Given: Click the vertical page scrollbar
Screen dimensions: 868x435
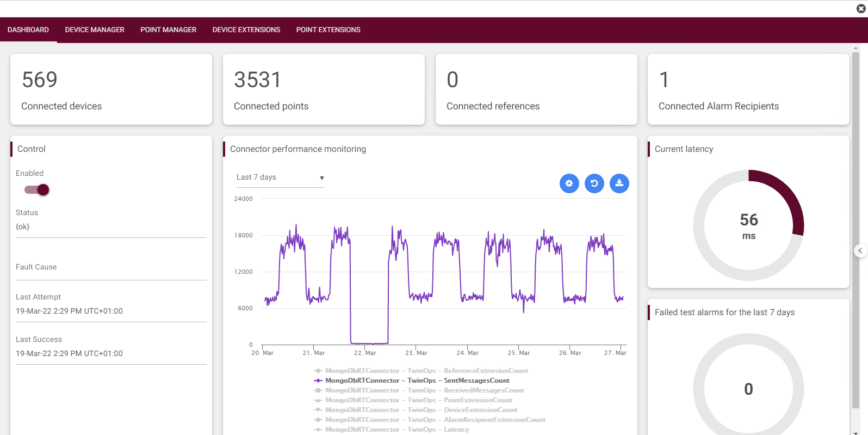Looking at the screenshot, I should coord(855,229).
